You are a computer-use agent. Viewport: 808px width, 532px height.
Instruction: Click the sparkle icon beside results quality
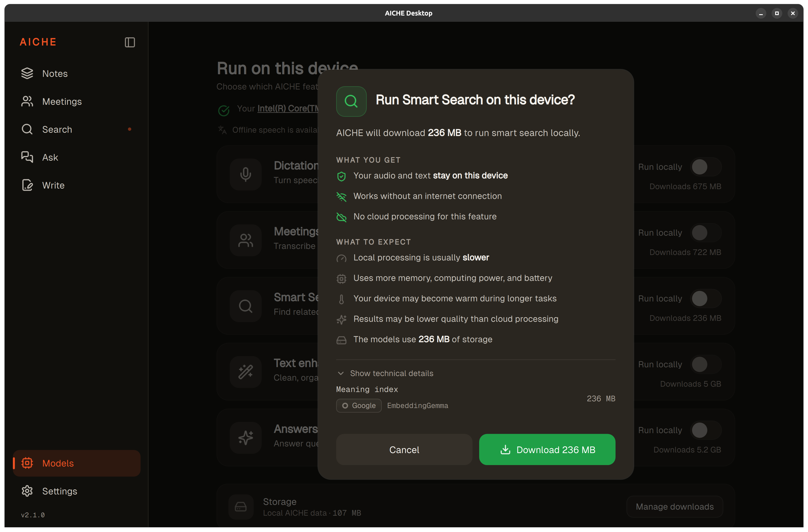pyautogui.click(x=341, y=320)
